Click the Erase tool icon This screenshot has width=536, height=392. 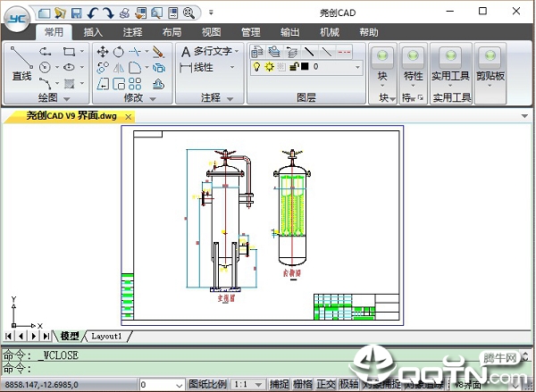point(159,52)
